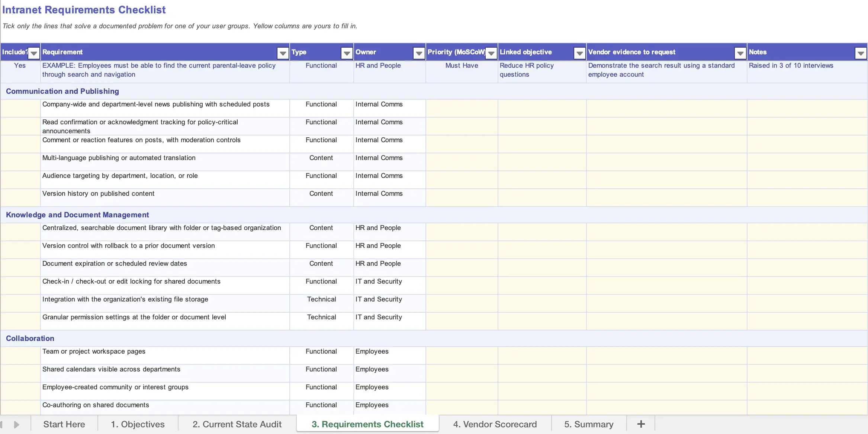
Task: Select Vendor evidence cell for Version history row
Action: tap(666, 198)
